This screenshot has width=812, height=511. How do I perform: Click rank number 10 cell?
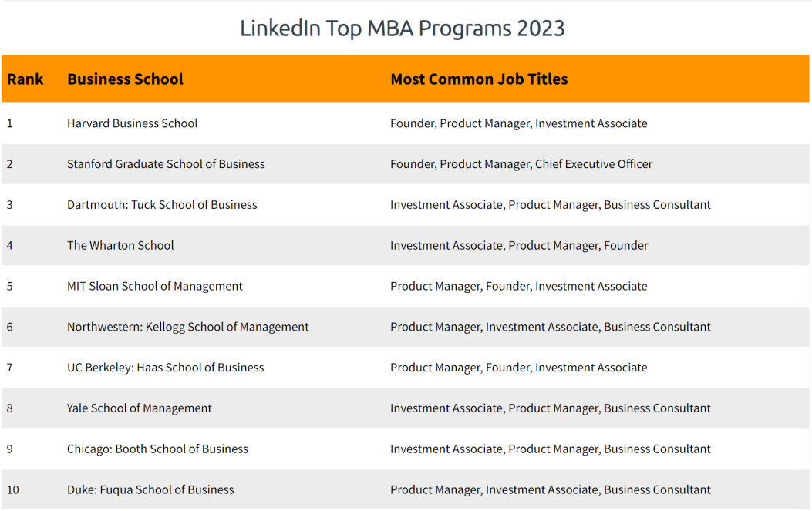click(12, 490)
